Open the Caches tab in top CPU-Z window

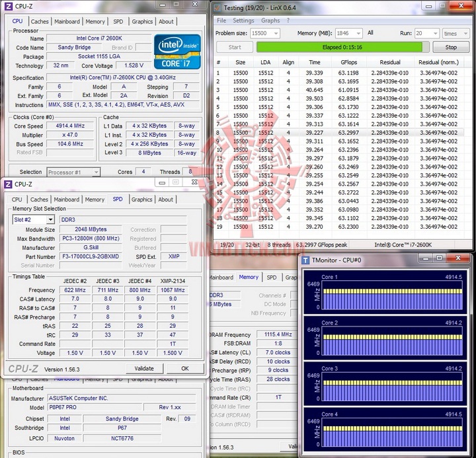pyautogui.click(x=40, y=22)
